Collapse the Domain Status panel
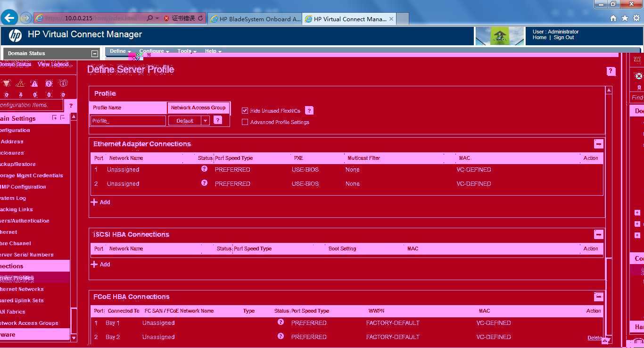Image resolution: width=644 pixels, height=348 pixels. (95, 54)
